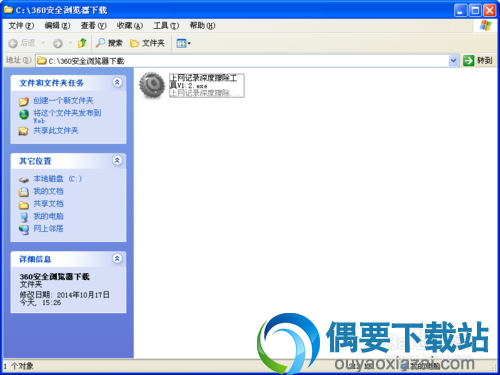This screenshot has height=375, width=500.
Task: Open the 文件(F) menu
Action: 21,26
